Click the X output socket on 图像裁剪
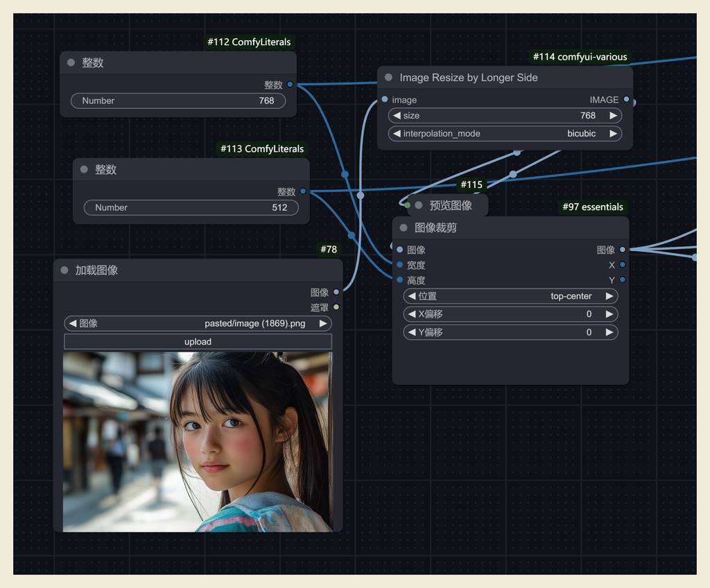This screenshot has width=710, height=588. pos(623,265)
